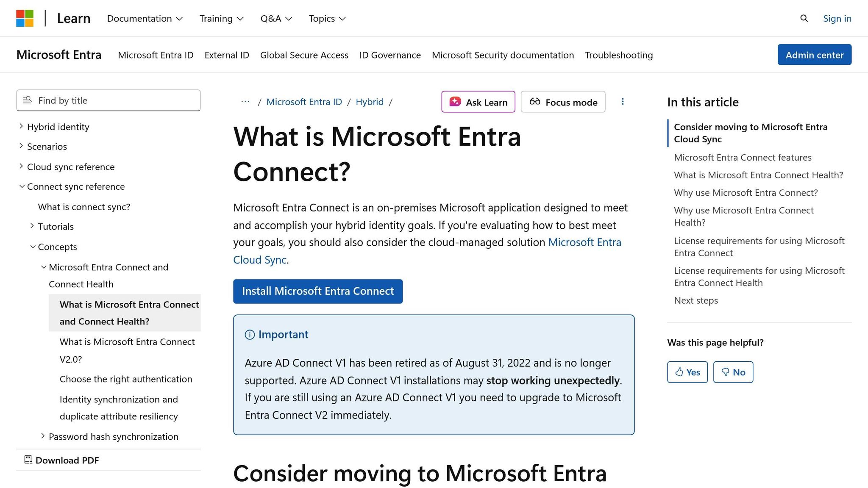Image resolution: width=868 pixels, height=488 pixels.
Task: Open search using the magnifier icon
Action: [804, 18]
